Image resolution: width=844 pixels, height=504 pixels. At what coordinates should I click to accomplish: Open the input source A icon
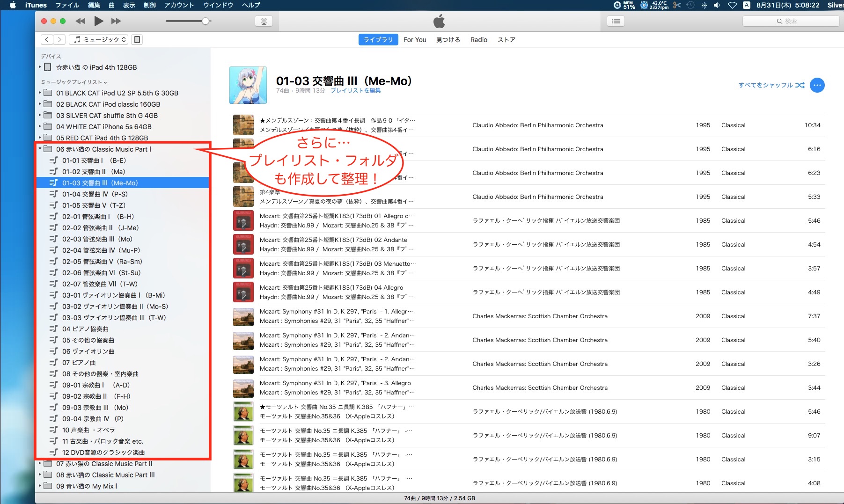pos(747,5)
